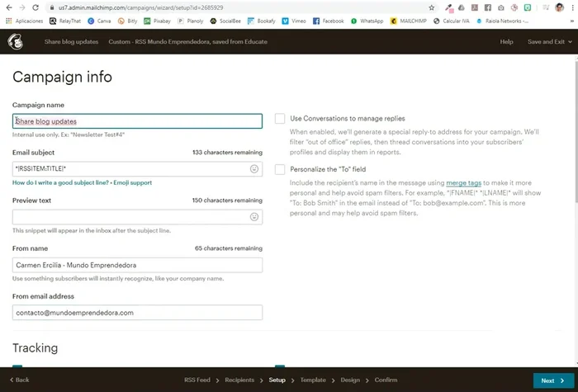578x392 pixels.
Task: Go to the Design step
Action: 350,380
